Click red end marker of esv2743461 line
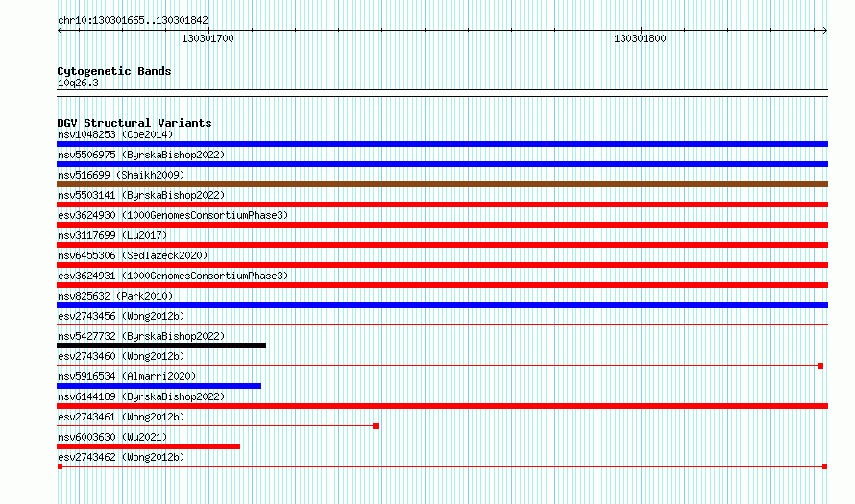This screenshot has height=504, width=855. click(x=376, y=426)
